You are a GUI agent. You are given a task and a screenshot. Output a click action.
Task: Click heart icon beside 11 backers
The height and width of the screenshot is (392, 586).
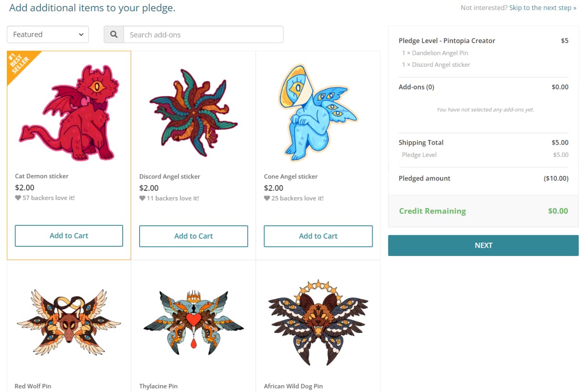point(143,198)
